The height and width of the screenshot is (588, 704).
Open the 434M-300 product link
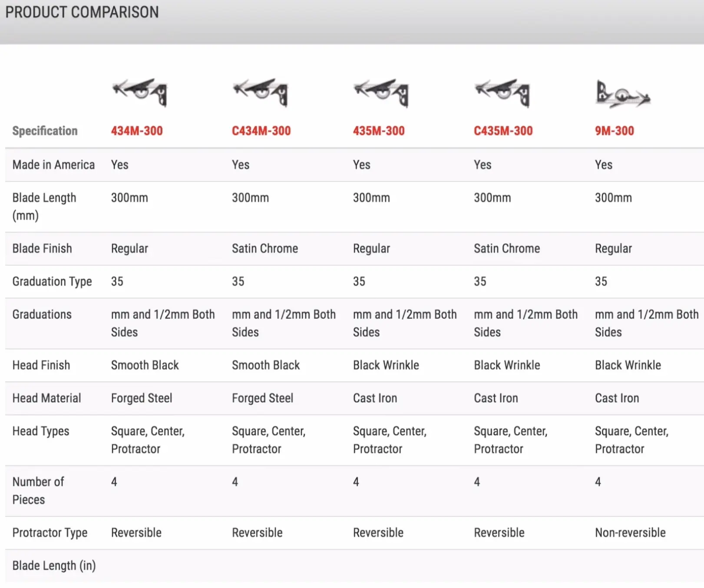(137, 131)
